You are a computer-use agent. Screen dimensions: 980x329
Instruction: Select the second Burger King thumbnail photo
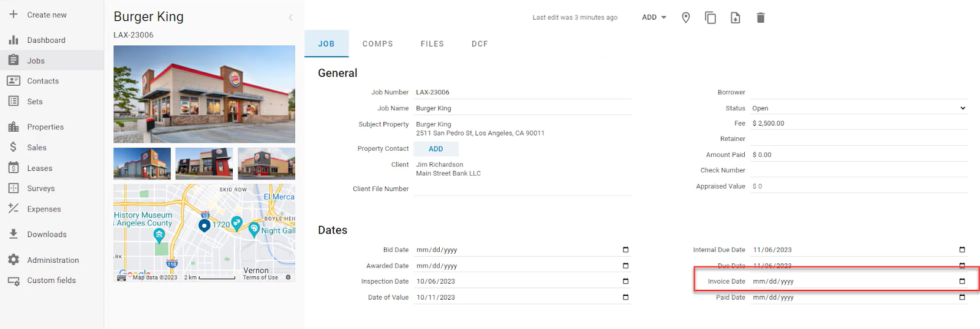[x=204, y=164]
